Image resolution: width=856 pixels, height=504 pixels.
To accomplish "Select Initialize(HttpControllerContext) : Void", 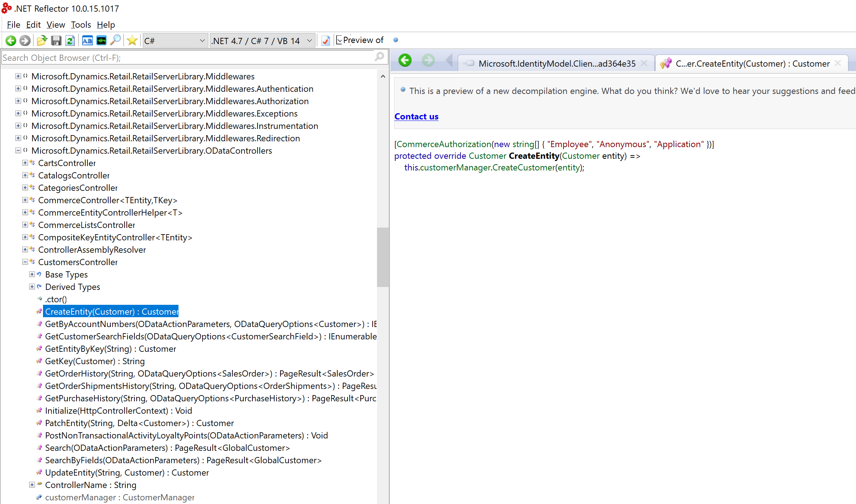I will tap(118, 411).
